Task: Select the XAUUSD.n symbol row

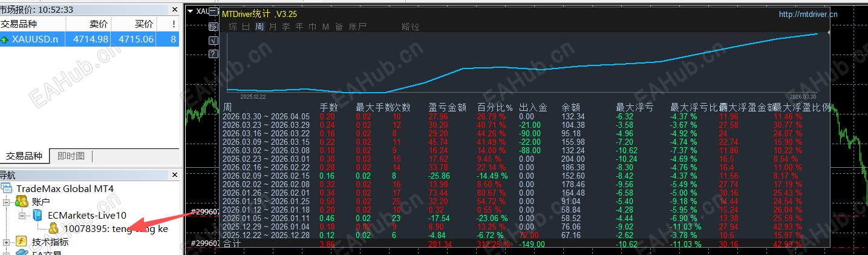Action: (90, 39)
